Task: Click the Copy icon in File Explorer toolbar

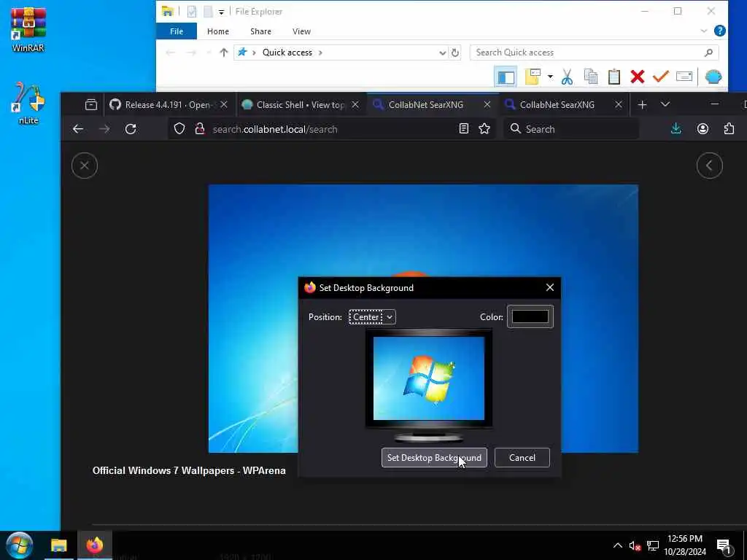Action: tap(591, 77)
